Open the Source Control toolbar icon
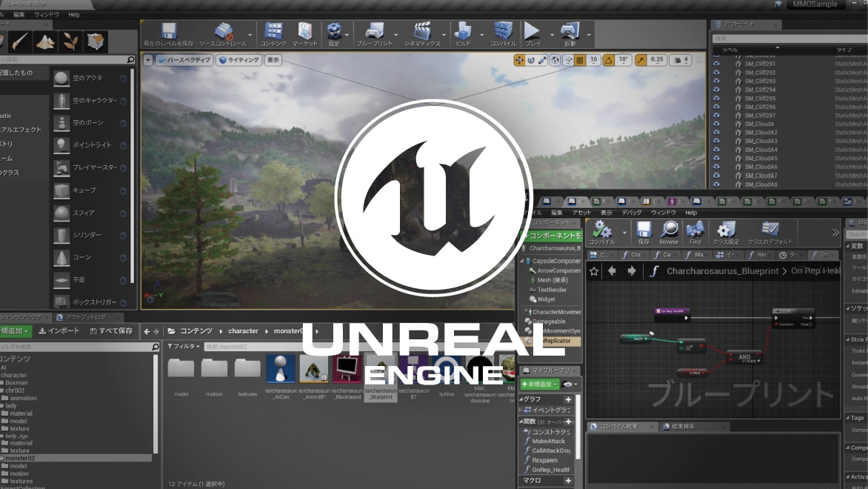The width and height of the screenshot is (868, 489). (223, 33)
